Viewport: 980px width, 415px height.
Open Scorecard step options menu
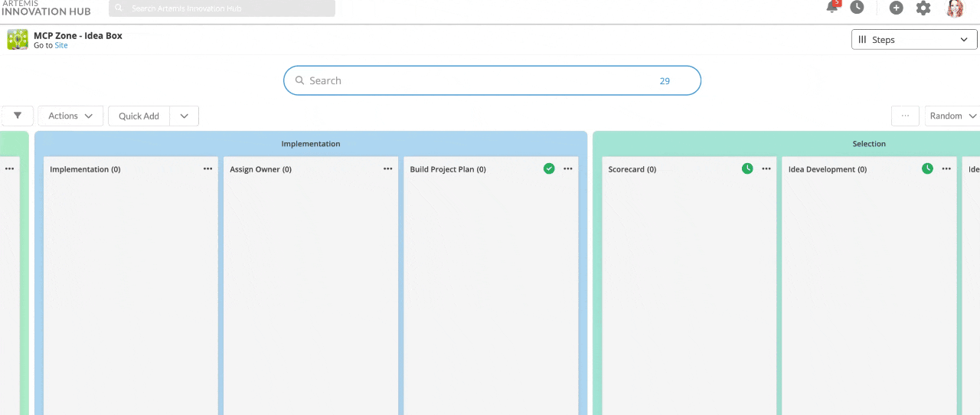[x=766, y=169]
